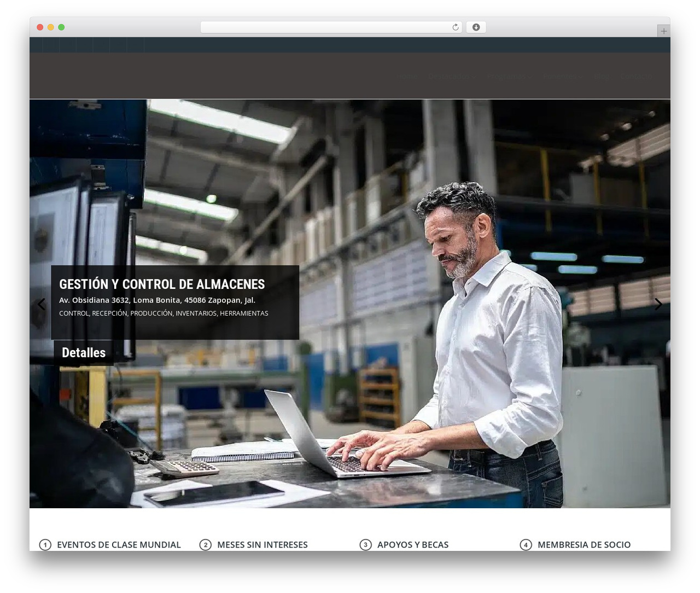
Task: Minimize the browser window with the yellow button
Action: 50,27
